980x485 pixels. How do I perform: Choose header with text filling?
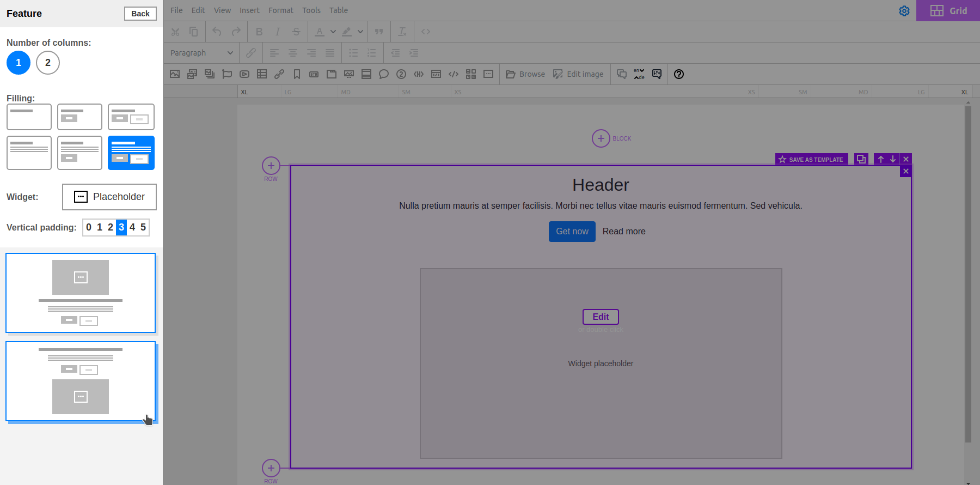coord(29,153)
